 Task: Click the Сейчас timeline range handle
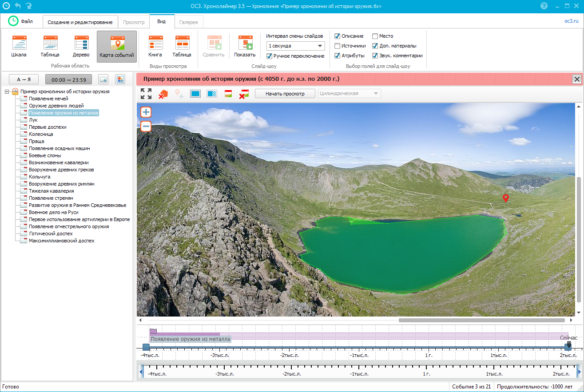click(568, 346)
